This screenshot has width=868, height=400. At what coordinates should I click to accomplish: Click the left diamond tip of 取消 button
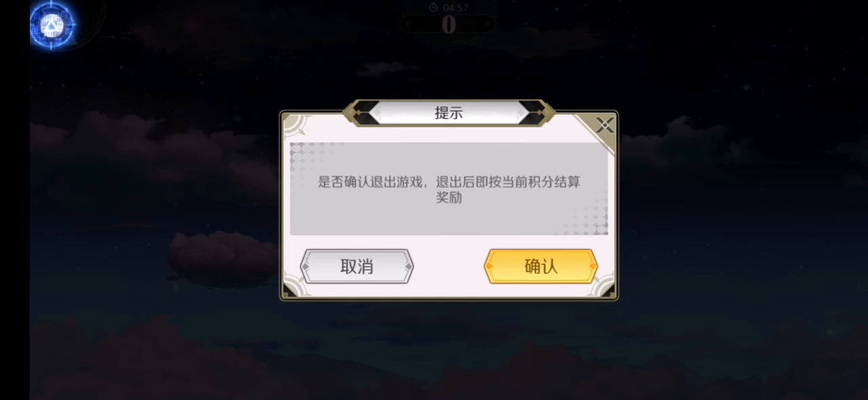tap(304, 266)
